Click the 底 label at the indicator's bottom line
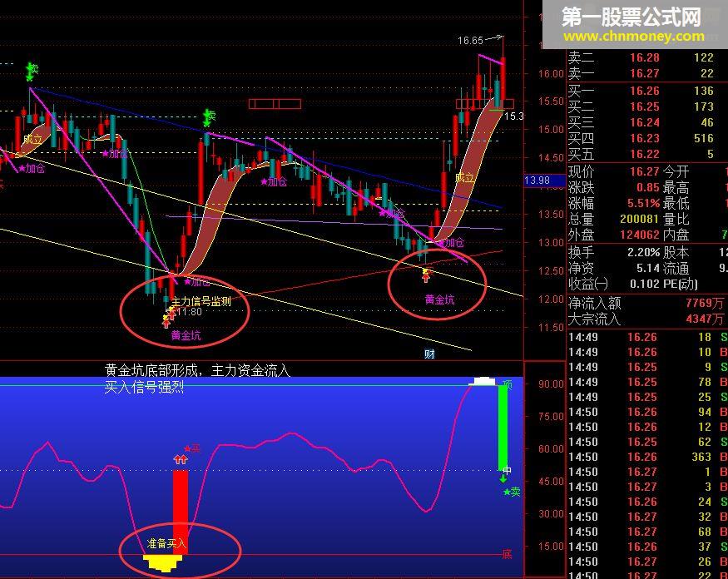The height and width of the screenshot is (579, 728). (507, 554)
